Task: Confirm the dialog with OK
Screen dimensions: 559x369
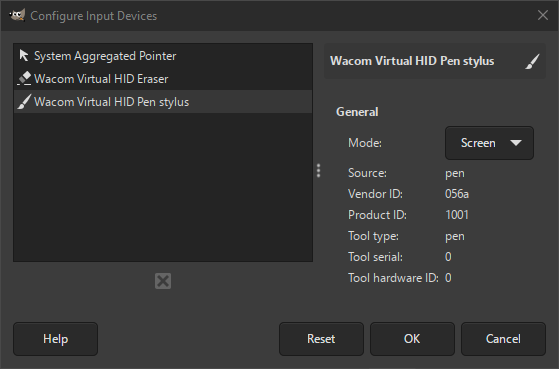Action: (x=412, y=339)
